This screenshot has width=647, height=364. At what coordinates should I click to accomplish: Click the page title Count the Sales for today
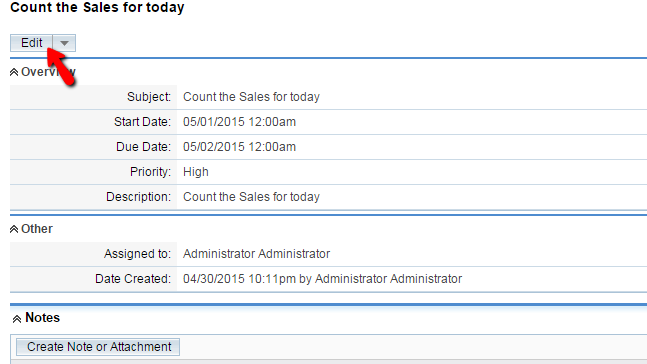(x=97, y=7)
